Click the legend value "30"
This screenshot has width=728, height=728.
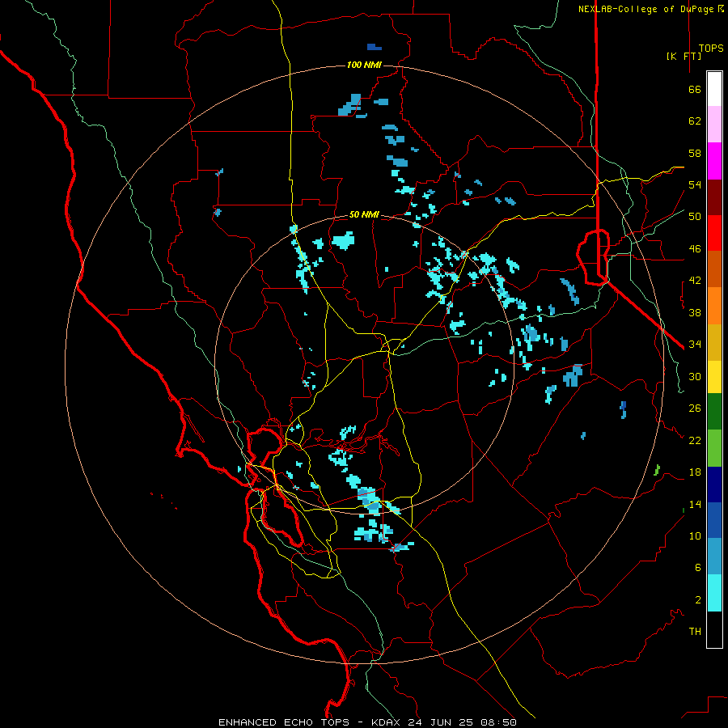(695, 376)
